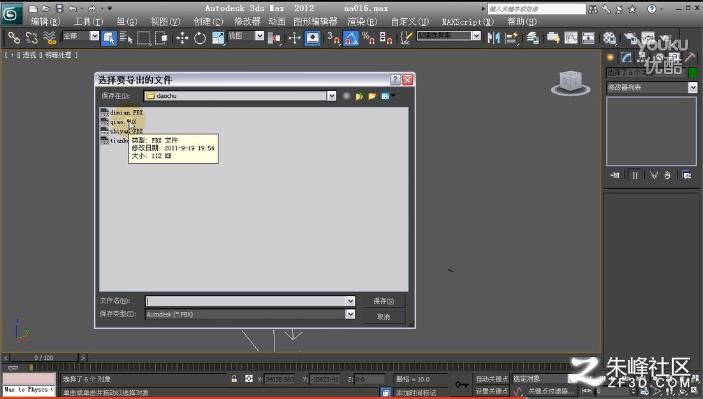This screenshot has height=399, width=703.
Task: Activate the Select Object tool
Action: point(108,38)
